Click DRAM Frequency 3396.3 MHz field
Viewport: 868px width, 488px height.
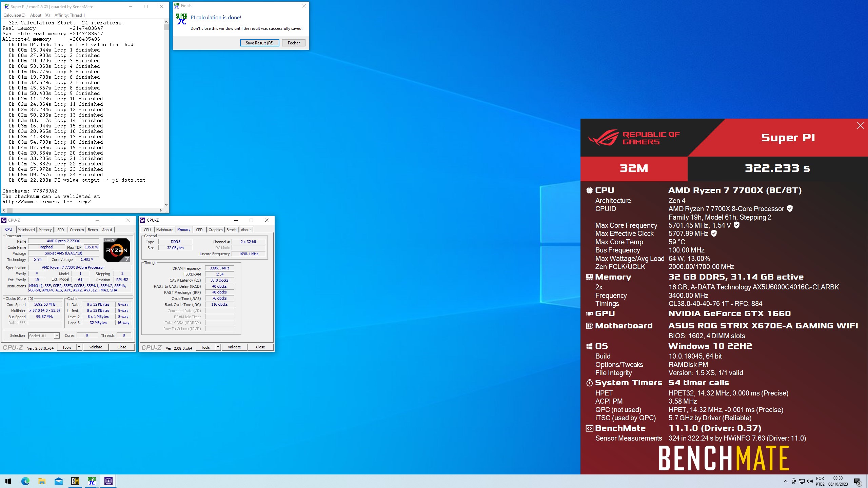click(219, 268)
